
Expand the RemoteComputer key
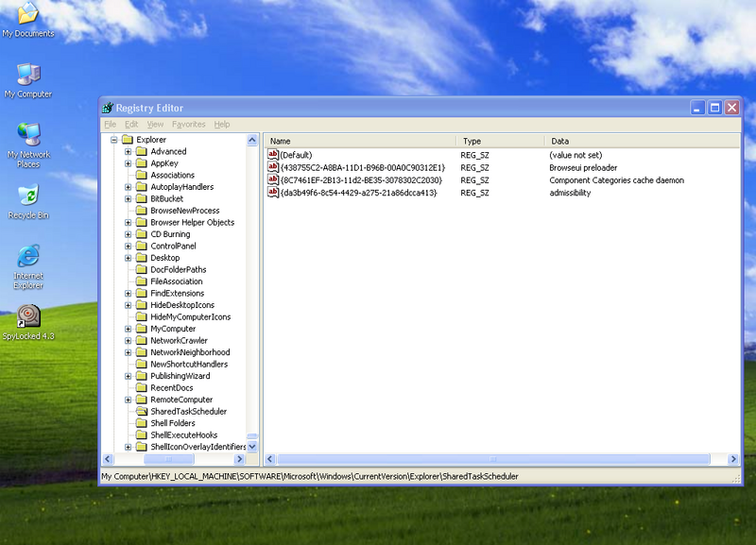point(128,400)
